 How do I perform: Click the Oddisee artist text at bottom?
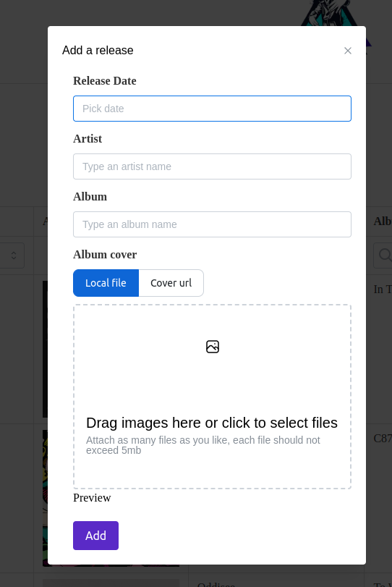[x=216, y=584]
